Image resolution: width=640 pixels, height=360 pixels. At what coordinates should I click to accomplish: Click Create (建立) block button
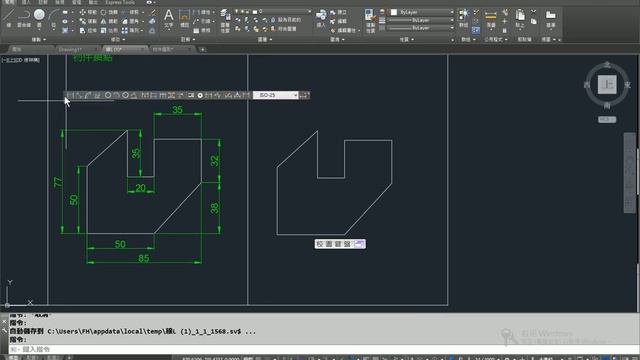click(x=339, y=12)
